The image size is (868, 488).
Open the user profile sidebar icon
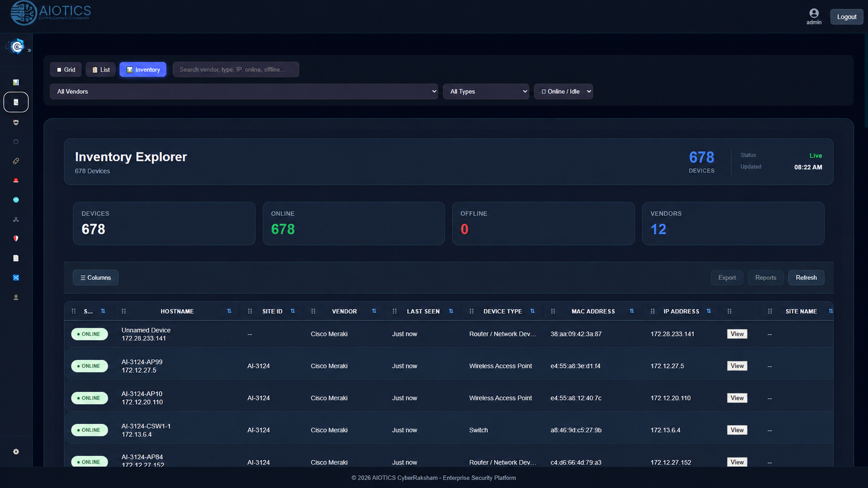click(16, 297)
